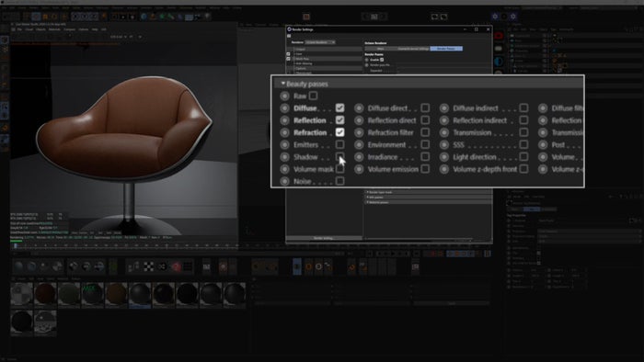Screen dimensions: 644x362
Task: Click the blue highlighted icon in the bottom toolbar
Action: tap(297, 266)
